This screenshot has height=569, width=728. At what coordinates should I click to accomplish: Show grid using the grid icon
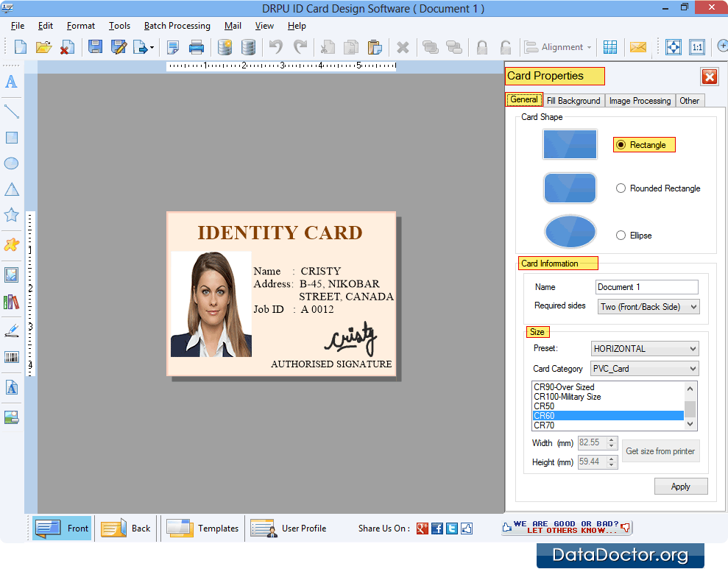pos(609,47)
